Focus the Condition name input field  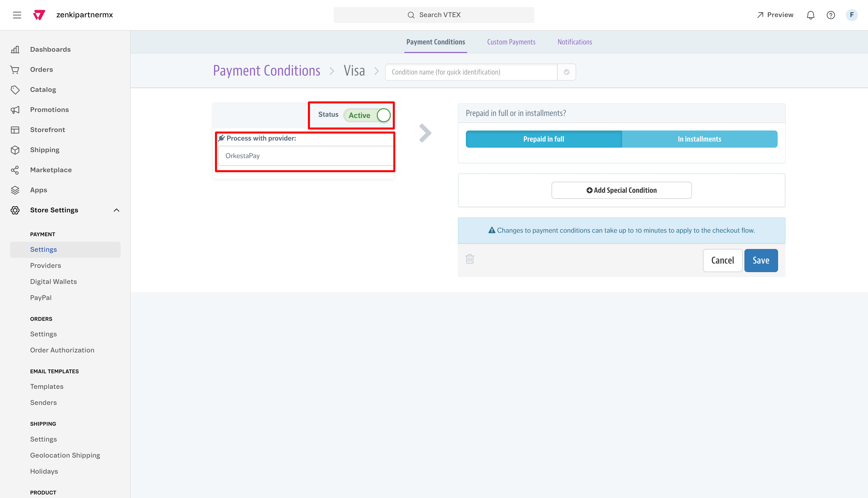471,72
